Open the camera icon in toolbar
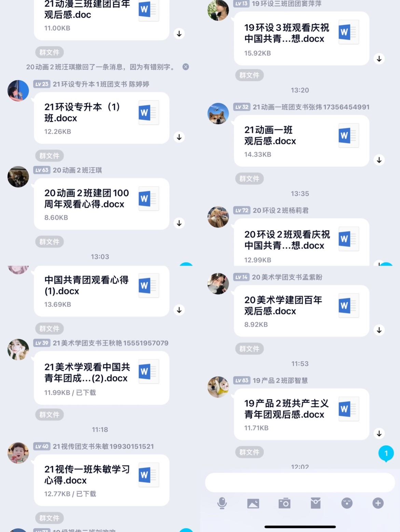 point(284,503)
